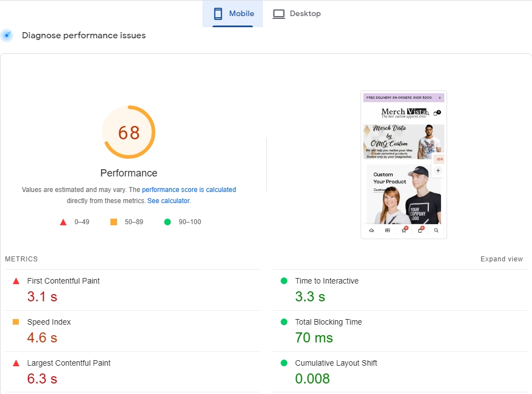The height and width of the screenshot is (394, 532).
Task: Switch to the Desktop tab
Action: 297,14
